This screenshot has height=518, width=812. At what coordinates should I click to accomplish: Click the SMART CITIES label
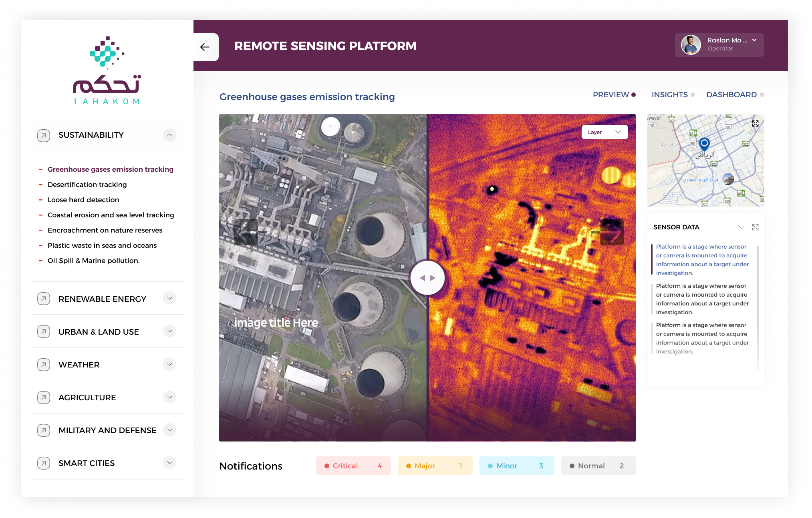tap(87, 463)
